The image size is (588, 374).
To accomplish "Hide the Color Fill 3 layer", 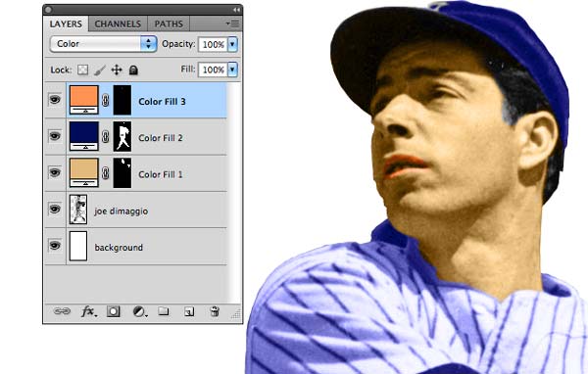I will (x=55, y=100).
